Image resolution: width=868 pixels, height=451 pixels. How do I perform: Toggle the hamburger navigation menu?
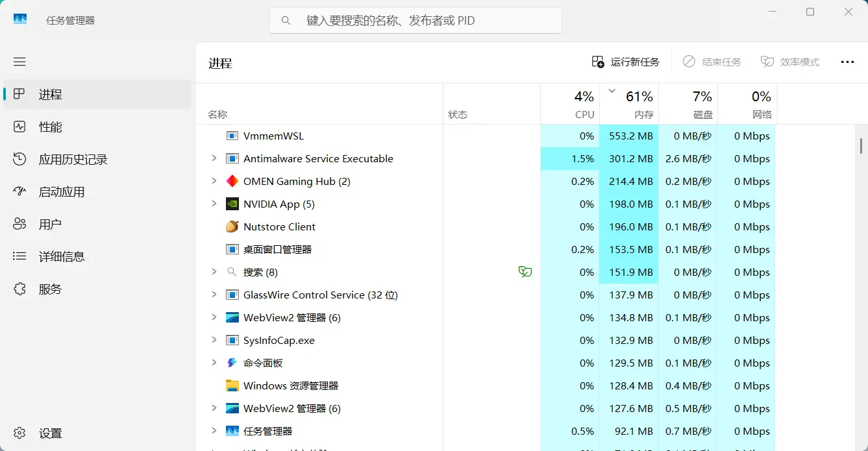pos(19,62)
